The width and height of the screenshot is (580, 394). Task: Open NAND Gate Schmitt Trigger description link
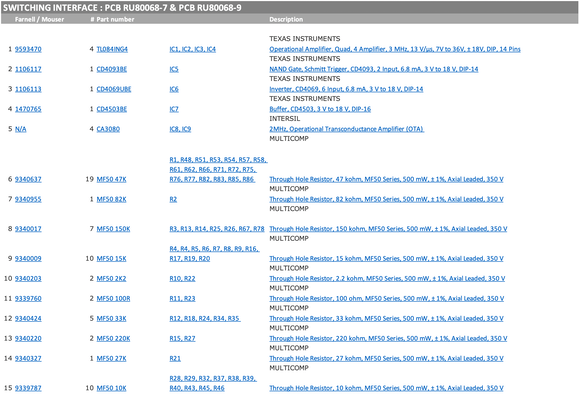[374, 69]
